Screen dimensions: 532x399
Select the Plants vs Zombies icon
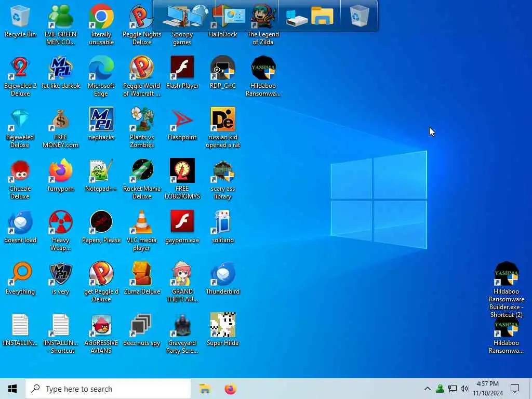[141, 128]
